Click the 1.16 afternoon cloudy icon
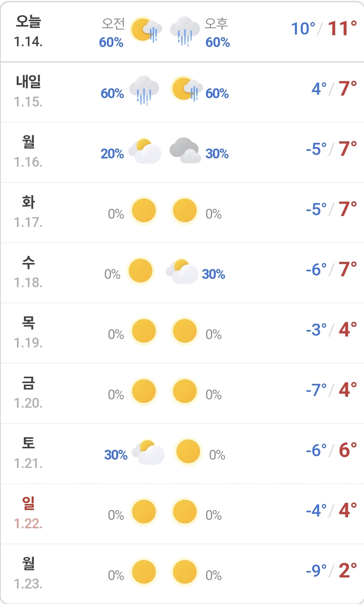This screenshot has width=364, height=604. tap(185, 150)
